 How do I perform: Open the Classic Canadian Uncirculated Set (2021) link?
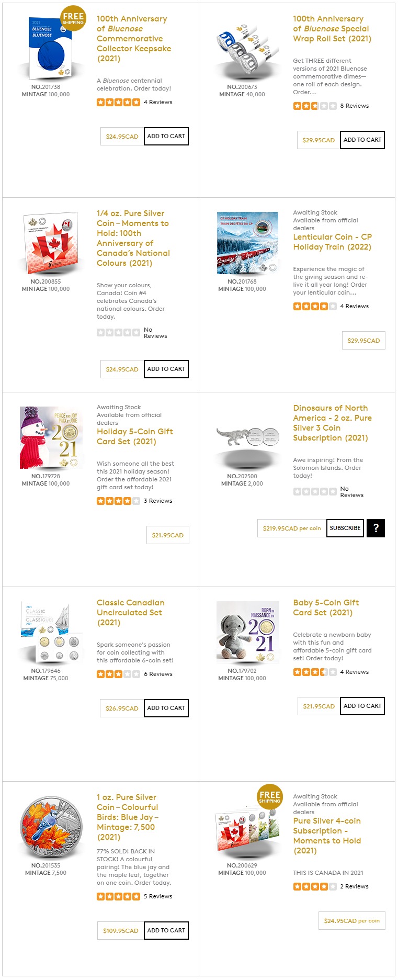pos(131,613)
